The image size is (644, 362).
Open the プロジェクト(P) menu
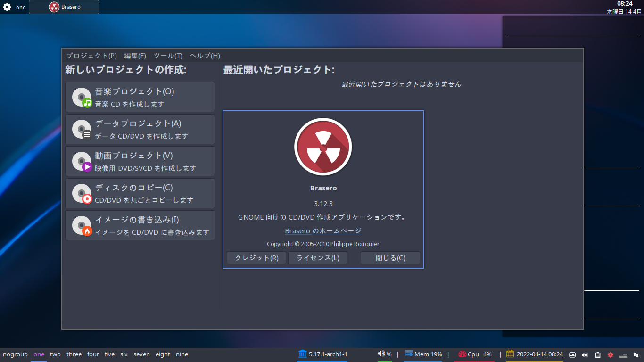(91, 56)
